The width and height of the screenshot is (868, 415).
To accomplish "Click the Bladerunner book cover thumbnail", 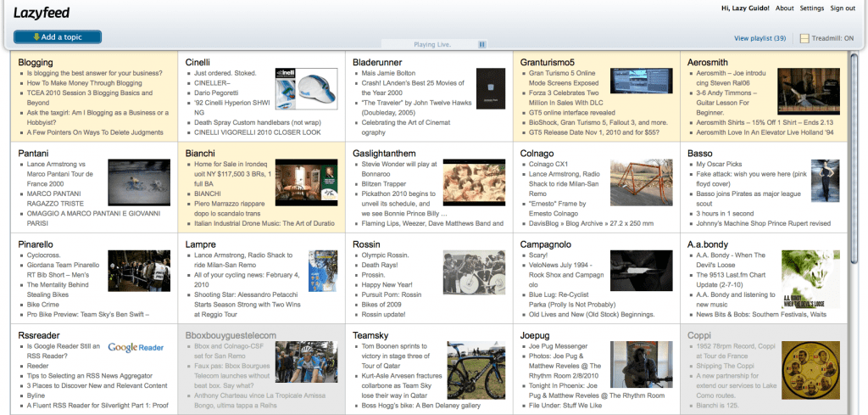I will click(491, 88).
